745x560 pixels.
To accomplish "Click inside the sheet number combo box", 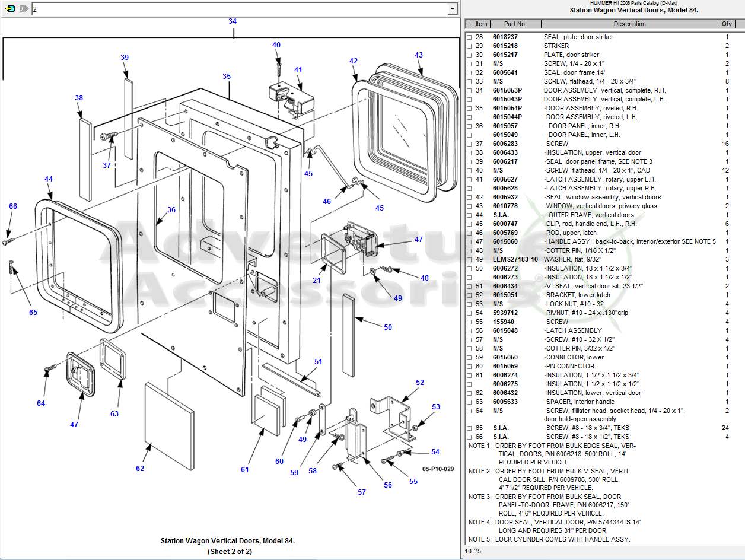I will (x=237, y=9).
